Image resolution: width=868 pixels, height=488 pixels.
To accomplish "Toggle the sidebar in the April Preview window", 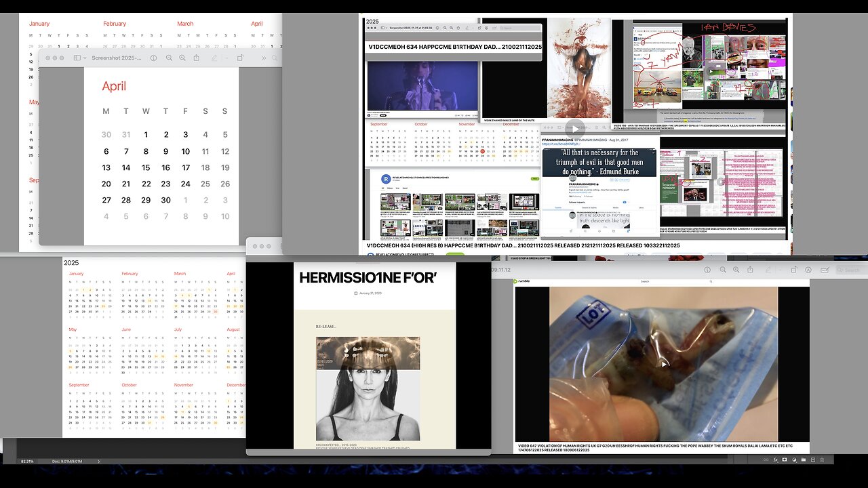I will [77, 58].
